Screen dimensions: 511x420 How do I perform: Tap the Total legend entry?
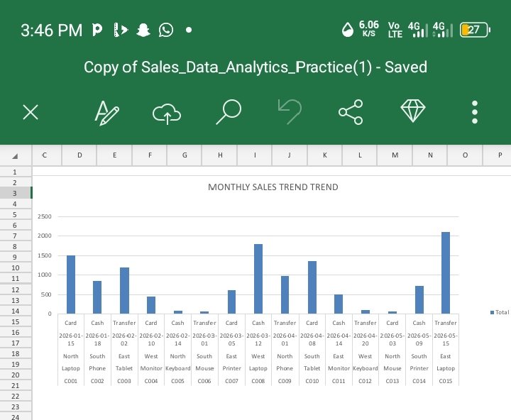(x=499, y=312)
